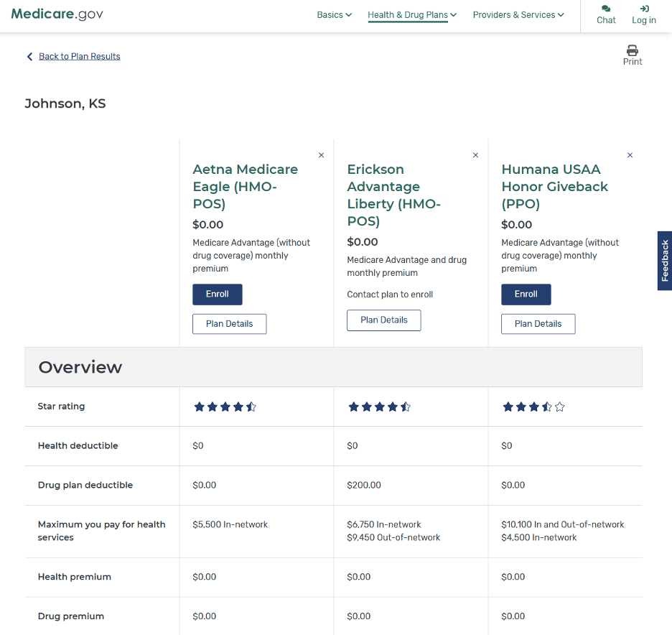This screenshot has height=635, width=672.
Task: Remove Aetna Medicare Eagle plan with X
Action: tap(321, 155)
